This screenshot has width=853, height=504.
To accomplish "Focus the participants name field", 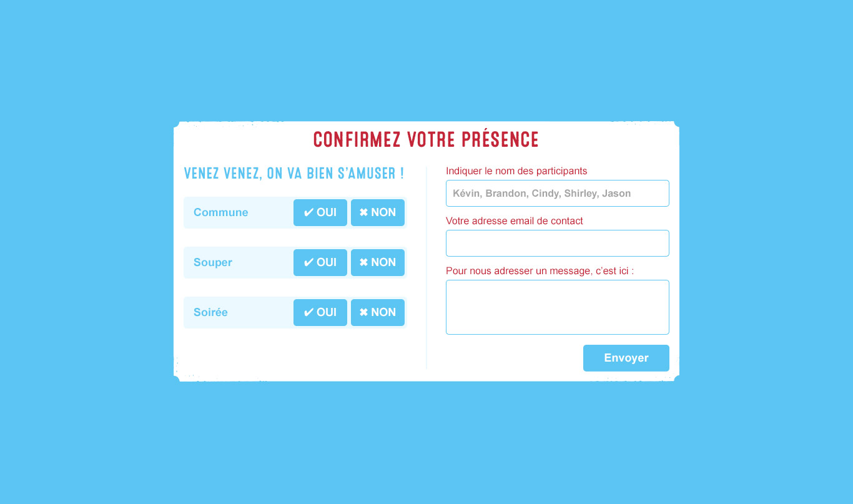I will click(x=557, y=194).
